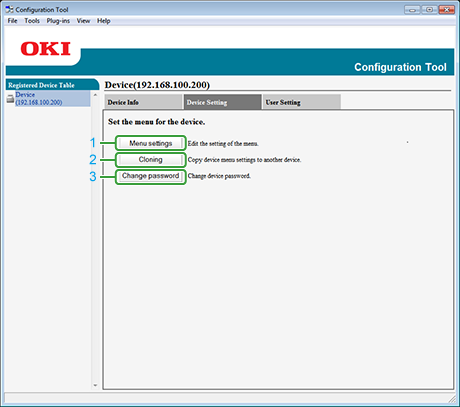Image resolution: width=460 pixels, height=407 pixels.
Task: Switch to the Device Info tab
Action: tap(143, 102)
